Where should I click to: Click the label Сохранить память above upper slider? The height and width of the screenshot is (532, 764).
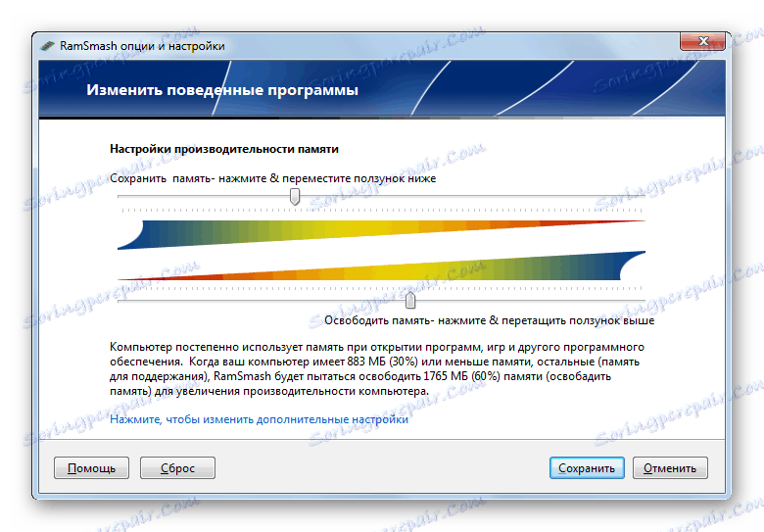(x=273, y=178)
